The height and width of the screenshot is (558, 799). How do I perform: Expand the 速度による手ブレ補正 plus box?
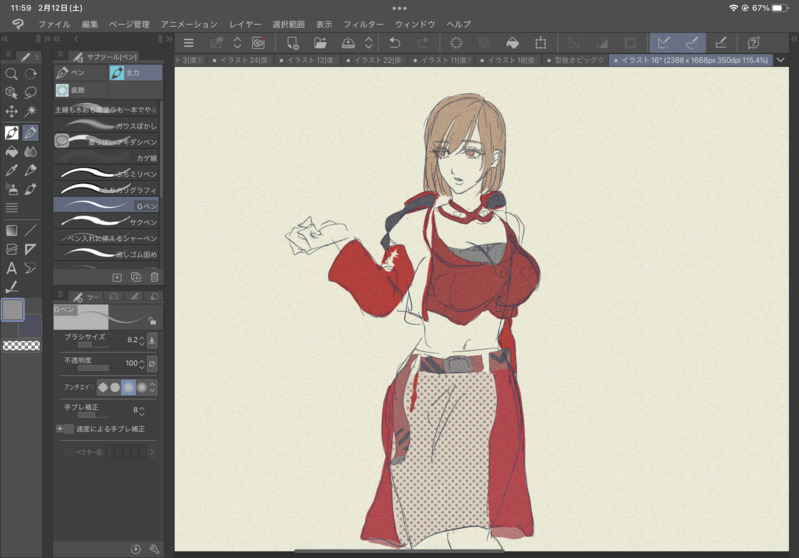click(x=59, y=429)
